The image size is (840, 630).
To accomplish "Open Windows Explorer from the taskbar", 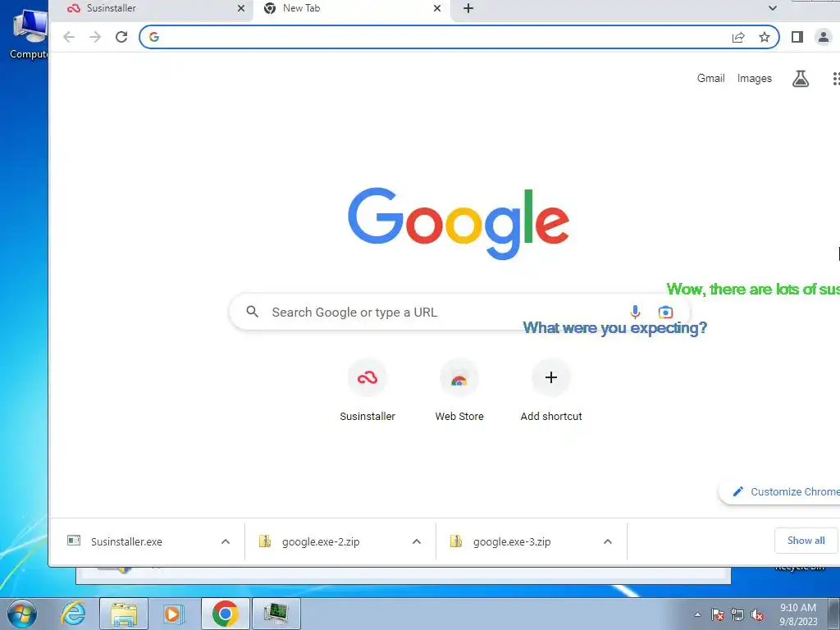I will 124,614.
